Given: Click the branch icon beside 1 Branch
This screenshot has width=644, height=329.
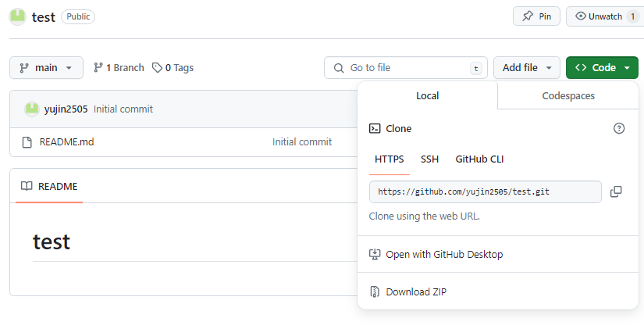Looking at the screenshot, I should pyautogui.click(x=98, y=67).
